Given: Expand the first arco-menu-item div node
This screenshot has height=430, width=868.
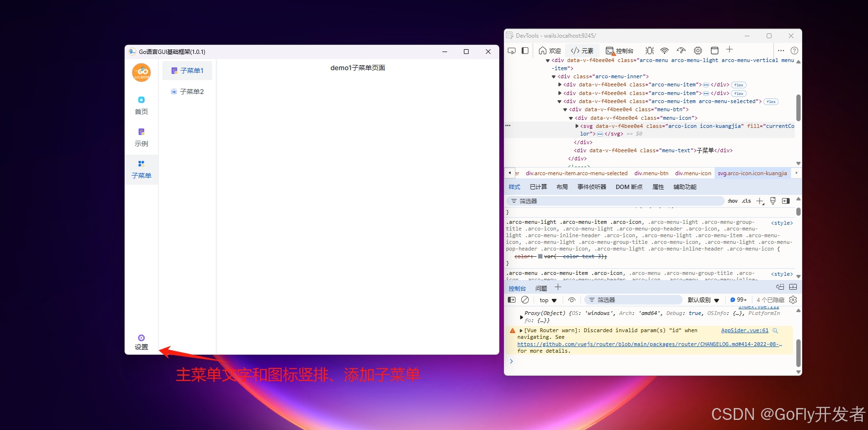Looking at the screenshot, I should click(560, 84).
